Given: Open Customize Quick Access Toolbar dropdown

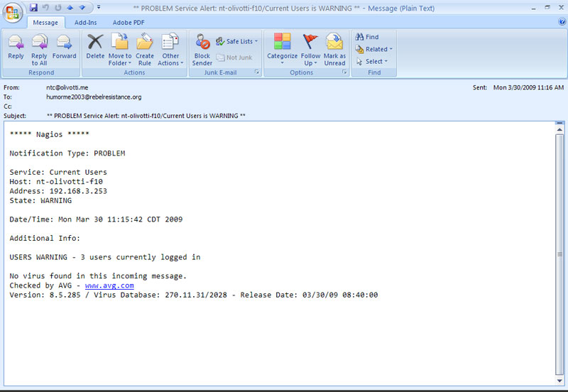Looking at the screenshot, I should (99, 7).
